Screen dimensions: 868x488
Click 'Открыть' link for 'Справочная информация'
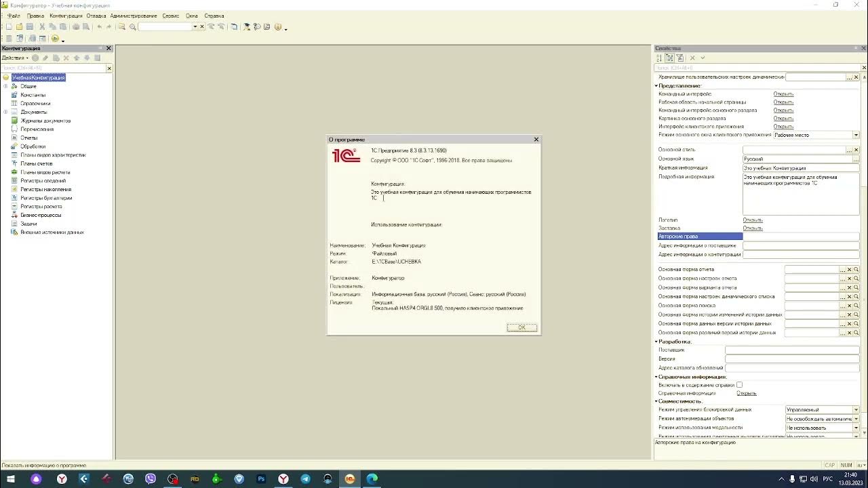tap(747, 393)
